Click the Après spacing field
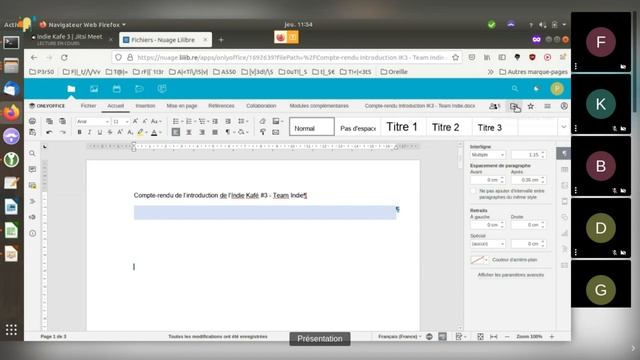Image resolution: width=640 pixels, height=360 pixels. [x=528, y=180]
